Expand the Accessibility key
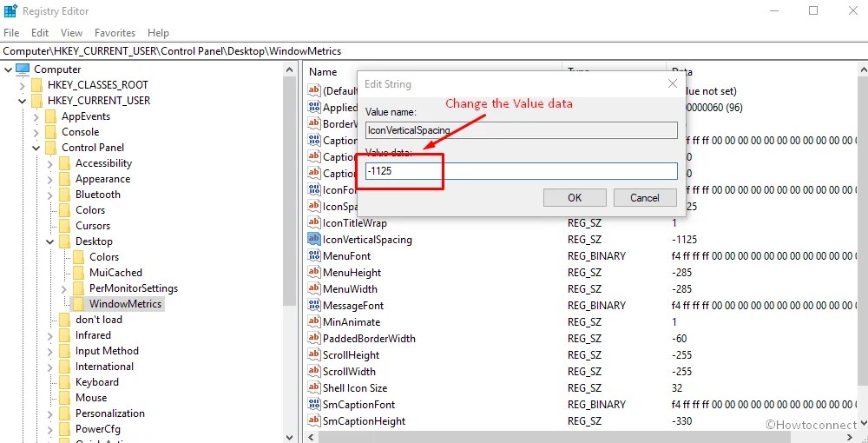The width and height of the screenshot is (868, 443). click(49, 163)
